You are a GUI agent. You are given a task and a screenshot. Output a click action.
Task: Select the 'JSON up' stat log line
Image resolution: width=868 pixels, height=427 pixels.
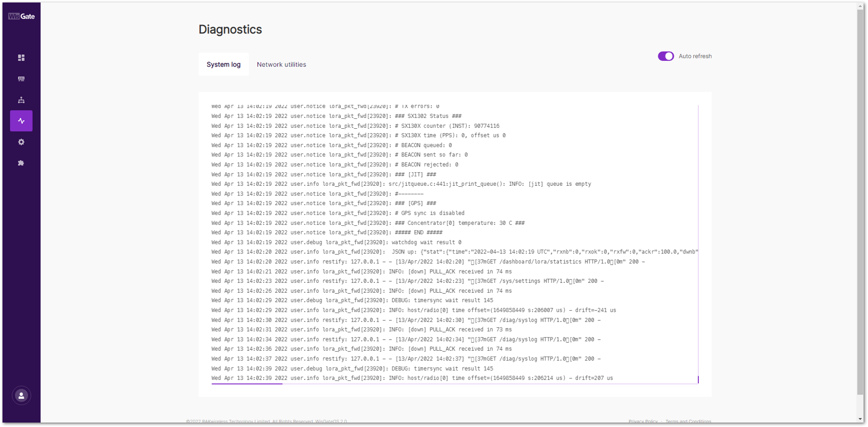point(455,252)
